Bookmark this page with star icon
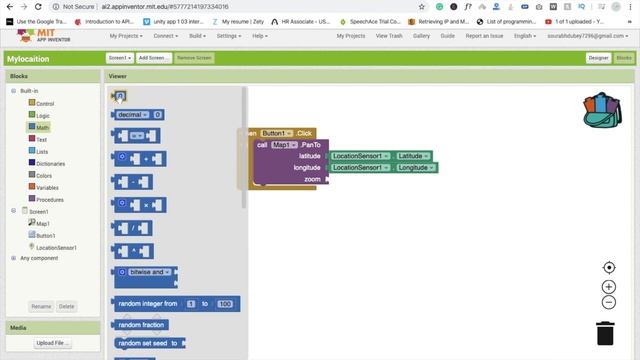This screenshot has height=360, width=640. tap(422, 7)
